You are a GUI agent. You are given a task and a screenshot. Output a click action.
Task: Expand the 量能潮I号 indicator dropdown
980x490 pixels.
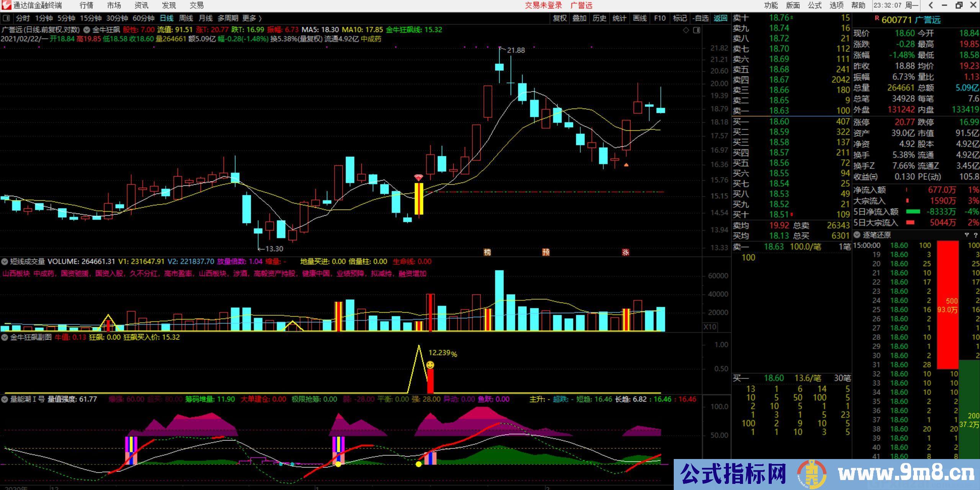[x=5, y=399]
